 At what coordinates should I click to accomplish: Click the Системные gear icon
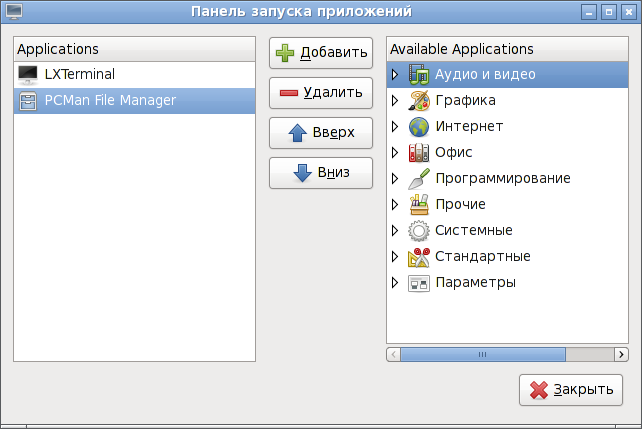(x=419, y=230)
